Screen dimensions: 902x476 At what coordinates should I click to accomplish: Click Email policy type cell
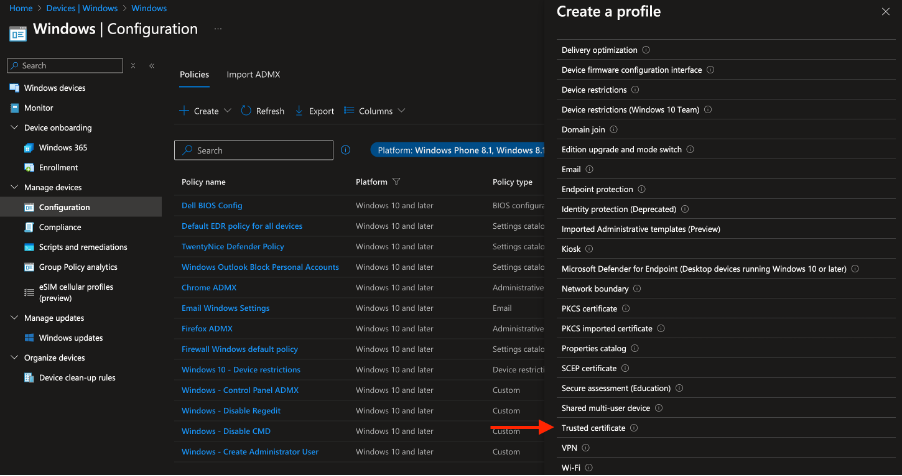[x=502, y=309]
